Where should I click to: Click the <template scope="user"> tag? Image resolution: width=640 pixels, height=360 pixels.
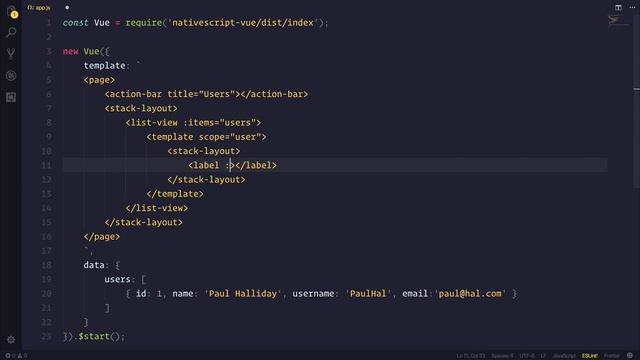[206, 137]
